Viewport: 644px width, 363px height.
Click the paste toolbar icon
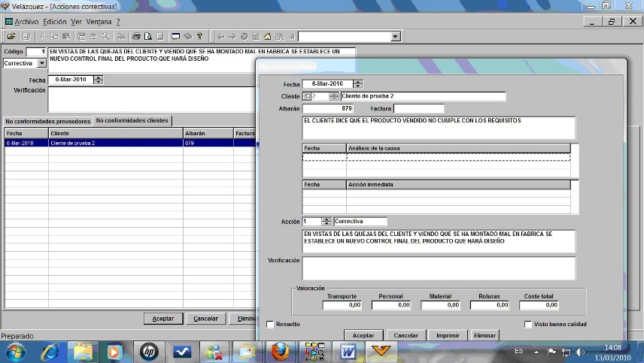(x=65, y=37)
